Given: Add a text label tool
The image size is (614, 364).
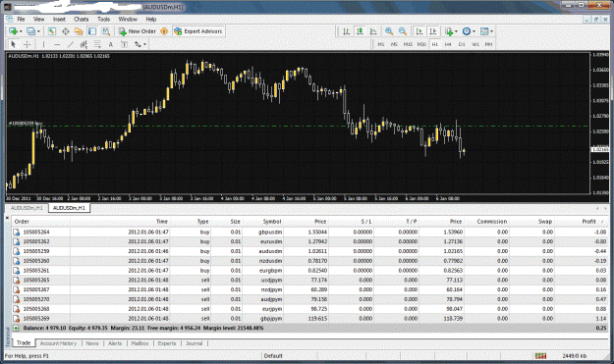Looking at the screenshot, I should click(x=111, y=44).
